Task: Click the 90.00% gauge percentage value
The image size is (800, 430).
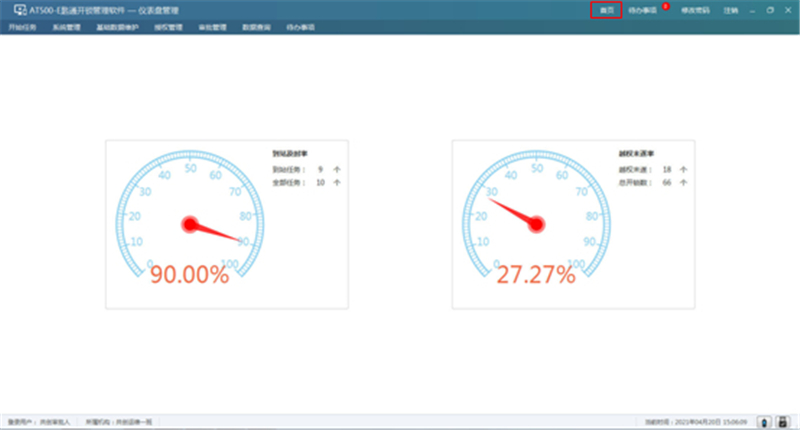Action: (189, 274)
